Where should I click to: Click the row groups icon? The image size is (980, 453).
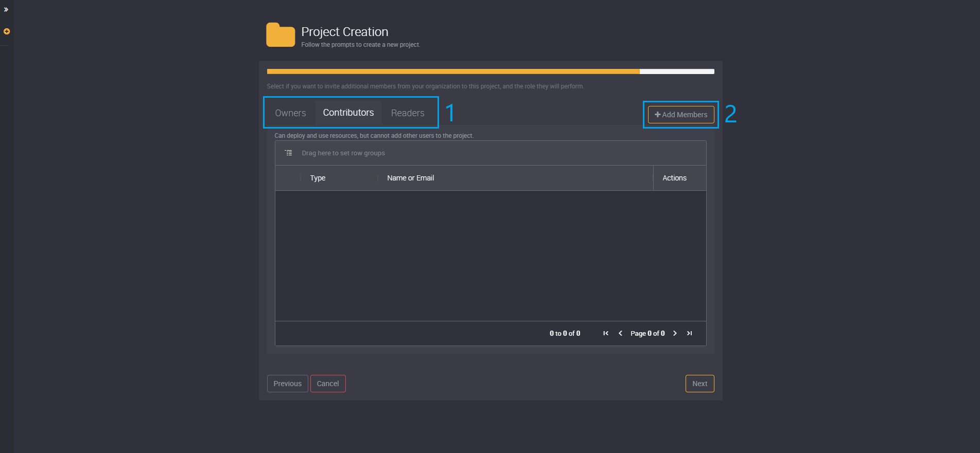click(289, 153)
